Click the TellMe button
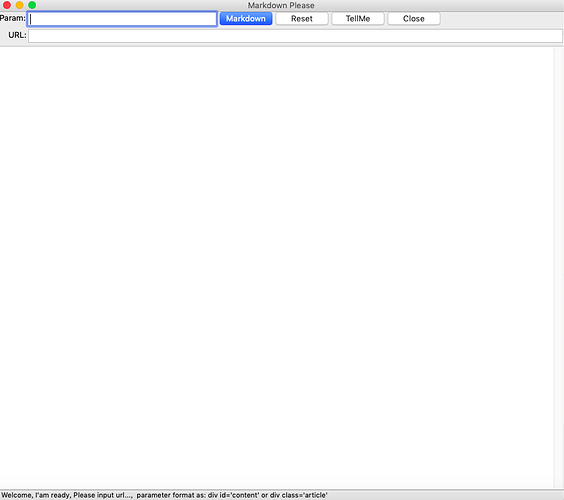 coord(358,19)
